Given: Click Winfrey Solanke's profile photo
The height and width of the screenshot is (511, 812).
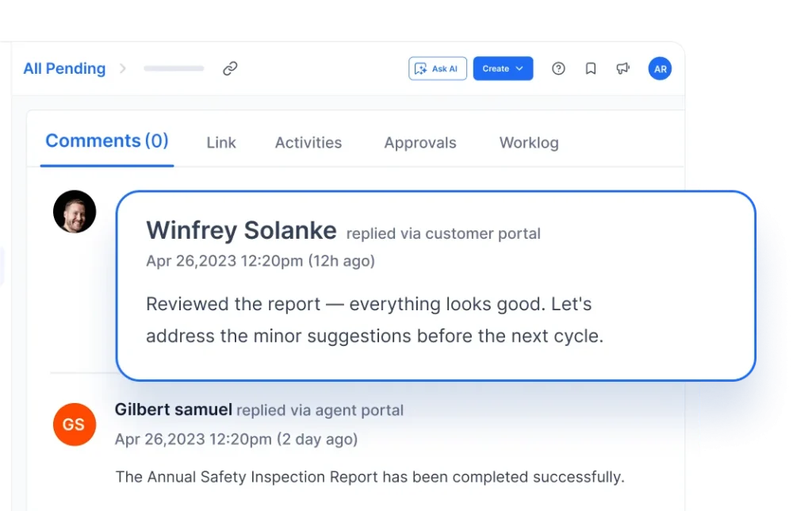Looking at the screenshot, I should click(x=74, y=211).
